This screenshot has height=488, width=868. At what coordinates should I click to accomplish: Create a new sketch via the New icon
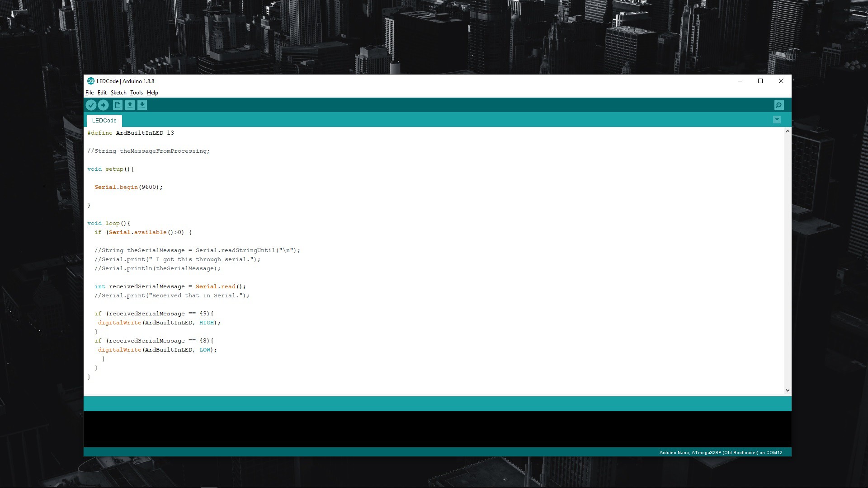pyautogui.click(x=118, y=105)
